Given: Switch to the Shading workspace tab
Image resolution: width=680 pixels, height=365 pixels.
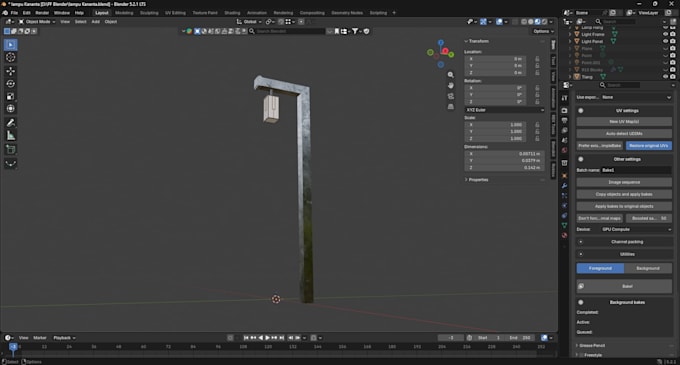Looking at the screenshot, I should (x=232, y=13).
